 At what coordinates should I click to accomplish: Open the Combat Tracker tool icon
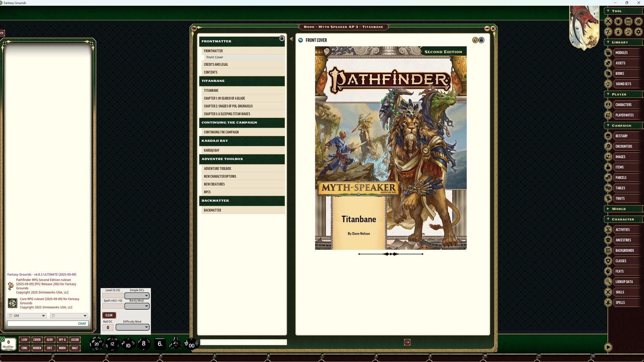pyautogui.click(x=609, y=21)
